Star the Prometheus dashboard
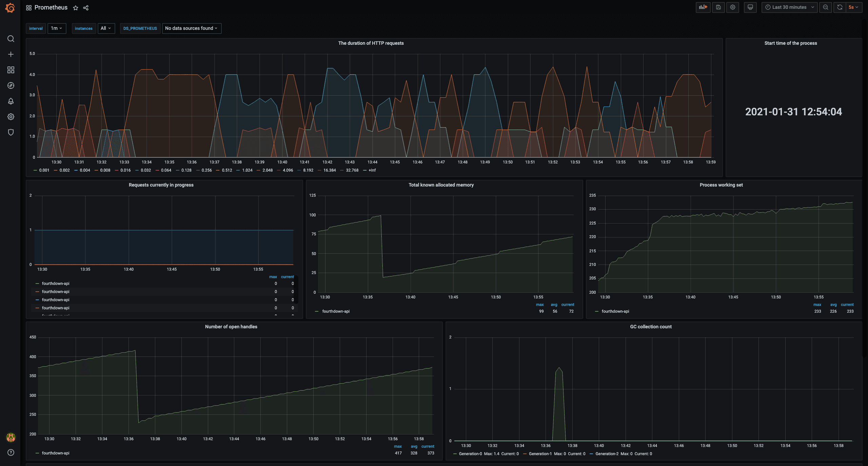Image resolution: width=868 pixels, height=466 pixels. coord(76,8)
